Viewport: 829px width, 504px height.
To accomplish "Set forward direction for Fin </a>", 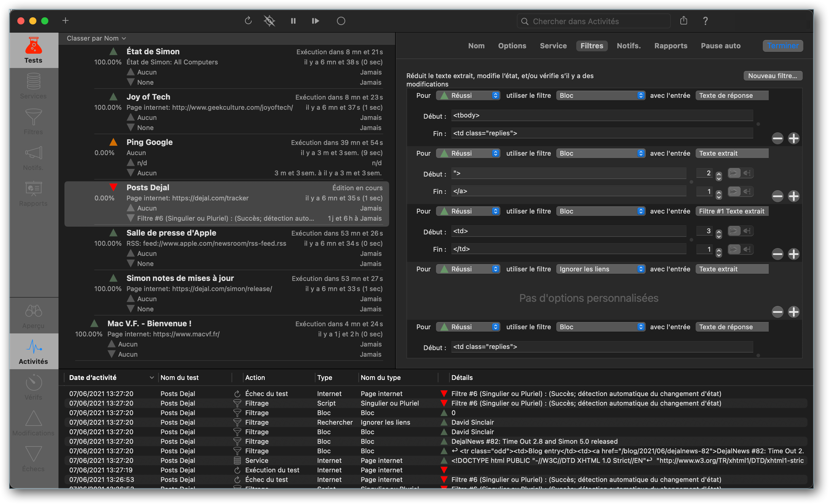I will click(734, 191).
